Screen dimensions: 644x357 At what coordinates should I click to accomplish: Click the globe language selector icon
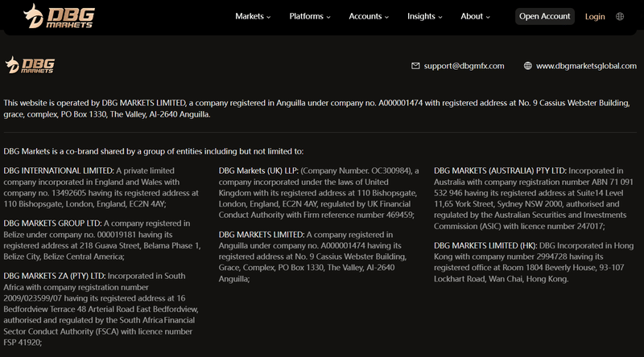pos(620,16)
